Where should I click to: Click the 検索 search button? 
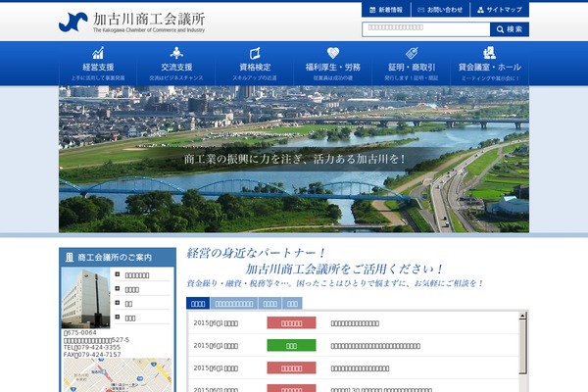pos(510,29)
